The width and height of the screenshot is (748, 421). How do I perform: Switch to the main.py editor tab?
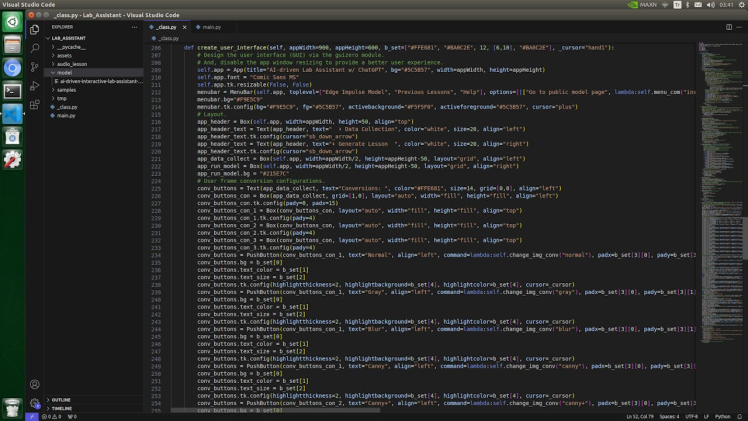(211, 27)
